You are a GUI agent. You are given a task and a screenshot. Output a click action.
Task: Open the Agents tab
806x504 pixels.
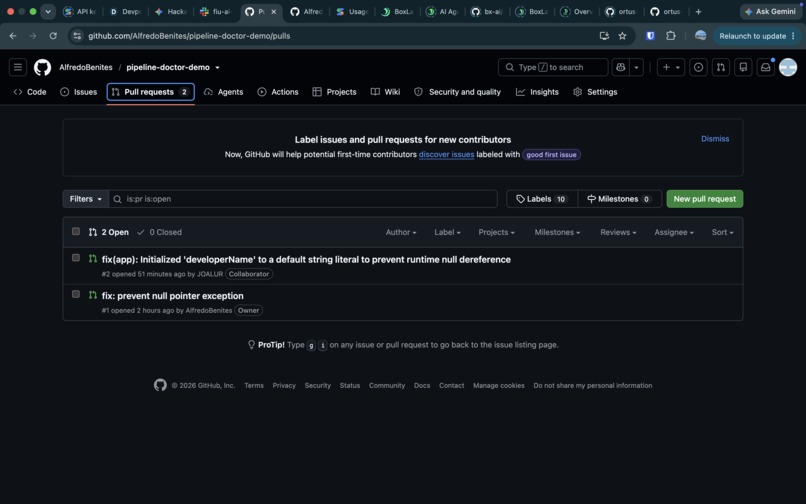[x=224, y=92]
